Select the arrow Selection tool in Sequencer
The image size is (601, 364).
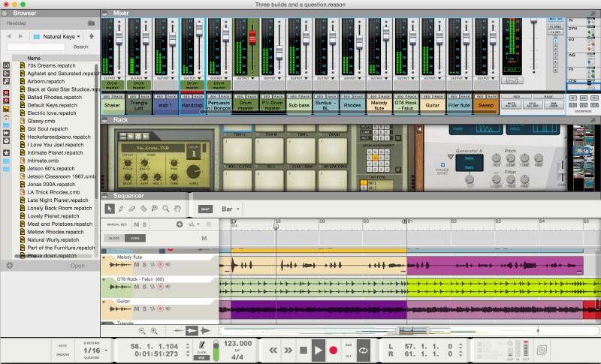[110, 208]
